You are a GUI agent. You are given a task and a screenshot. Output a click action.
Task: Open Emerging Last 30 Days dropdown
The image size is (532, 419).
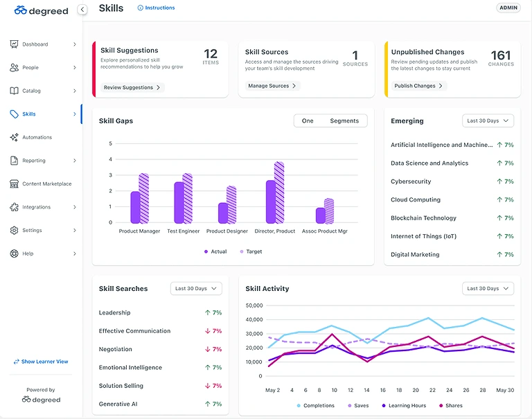tap(488, 121)
